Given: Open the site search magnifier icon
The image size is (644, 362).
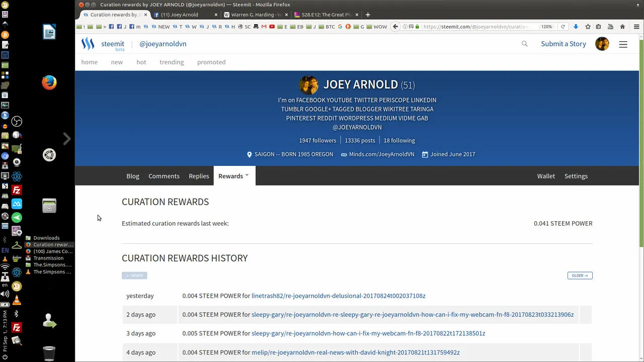Looking at the screenshot, I should [524, 44].
